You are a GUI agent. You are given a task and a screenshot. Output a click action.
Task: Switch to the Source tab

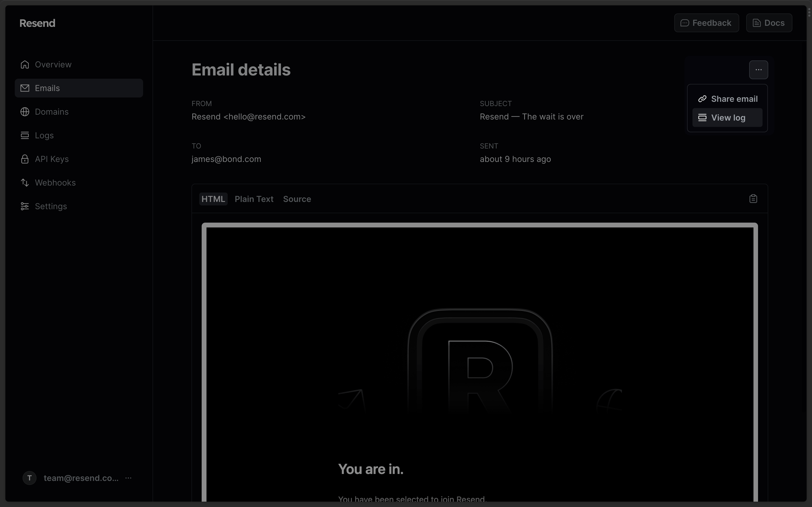(297, 199)
